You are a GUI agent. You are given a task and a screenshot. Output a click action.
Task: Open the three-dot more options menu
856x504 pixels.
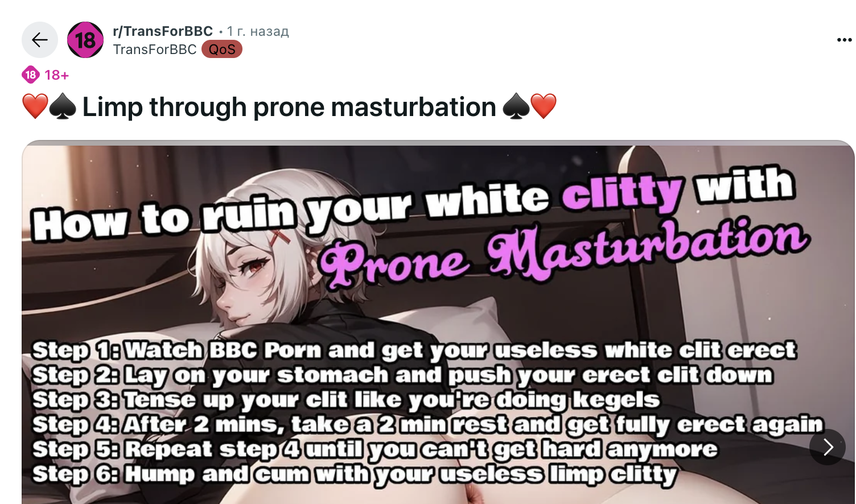click(x=844, y=40)
